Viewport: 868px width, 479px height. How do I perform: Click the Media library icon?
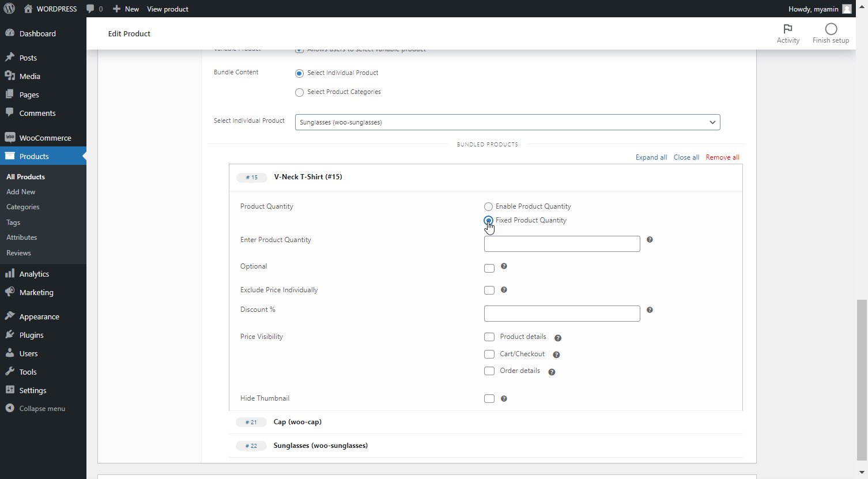[10, 76]
